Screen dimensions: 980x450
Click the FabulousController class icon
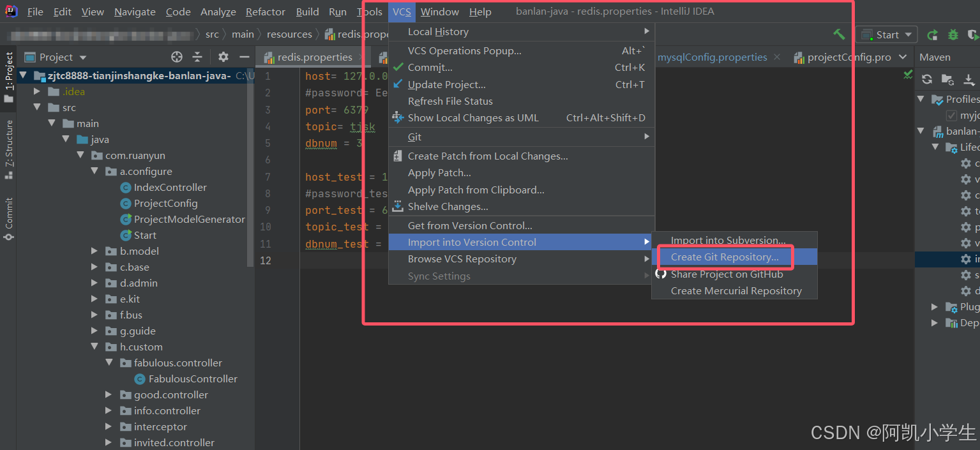click(x=140, y=379)
